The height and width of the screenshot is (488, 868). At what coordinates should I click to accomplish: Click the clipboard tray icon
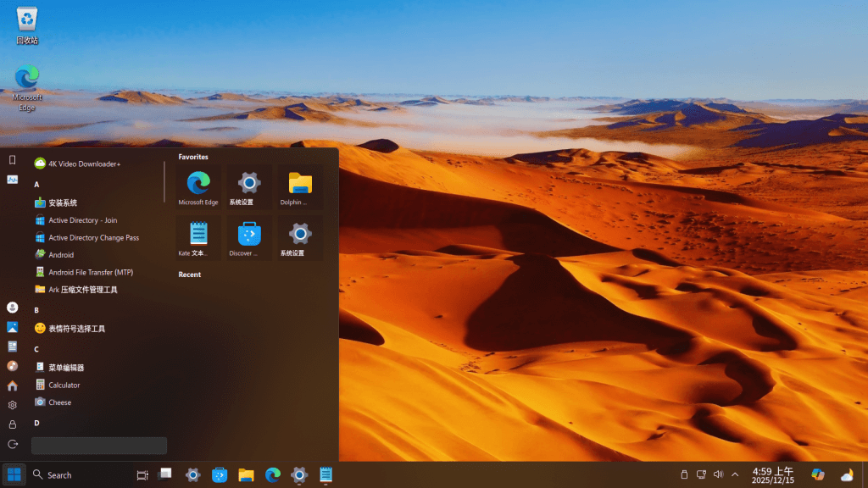684,474
